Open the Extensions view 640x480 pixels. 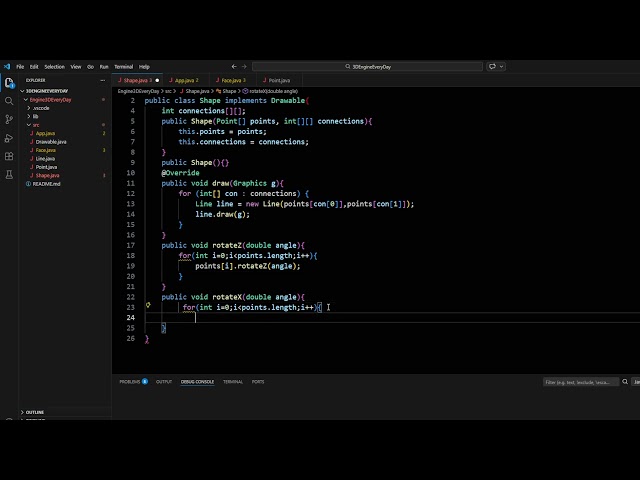click(9, 156)
